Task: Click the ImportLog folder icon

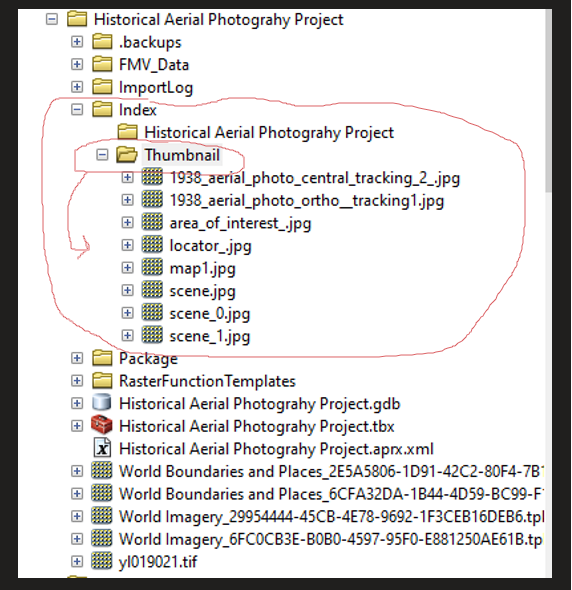Action: (x=102, y=87)
